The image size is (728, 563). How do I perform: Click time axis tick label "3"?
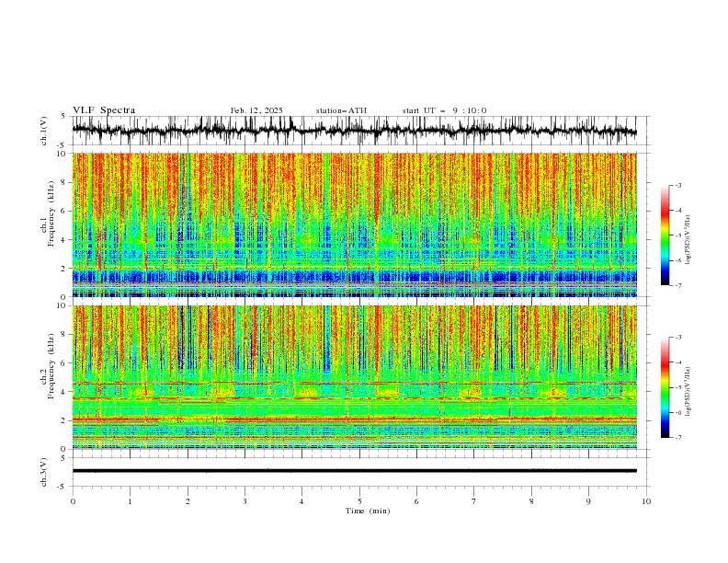[x=245, y=501]
